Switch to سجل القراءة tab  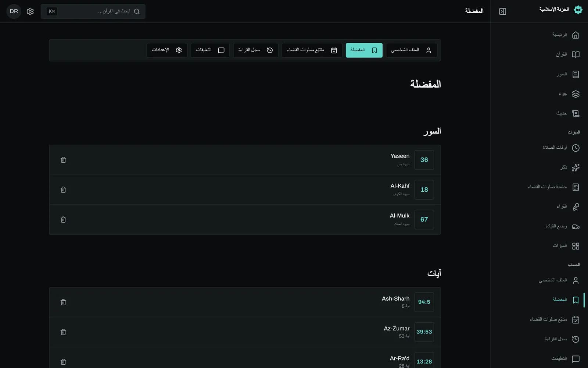point(255,50)
